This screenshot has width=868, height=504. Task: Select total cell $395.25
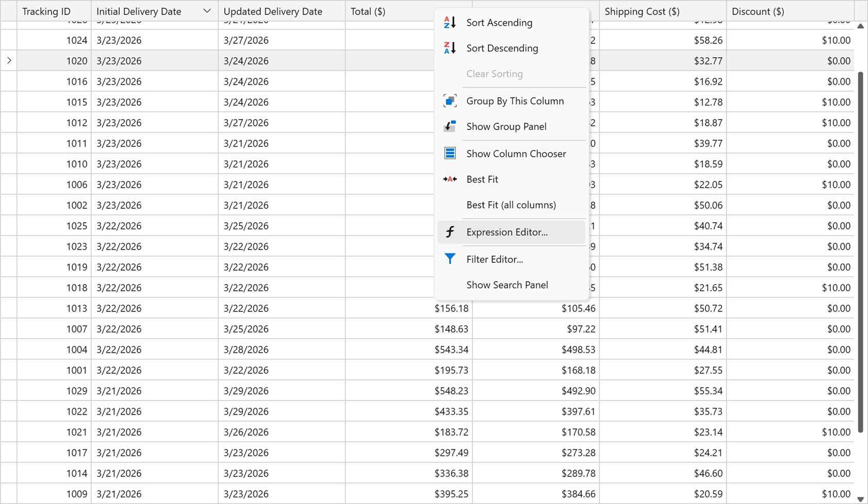point(408,494)
